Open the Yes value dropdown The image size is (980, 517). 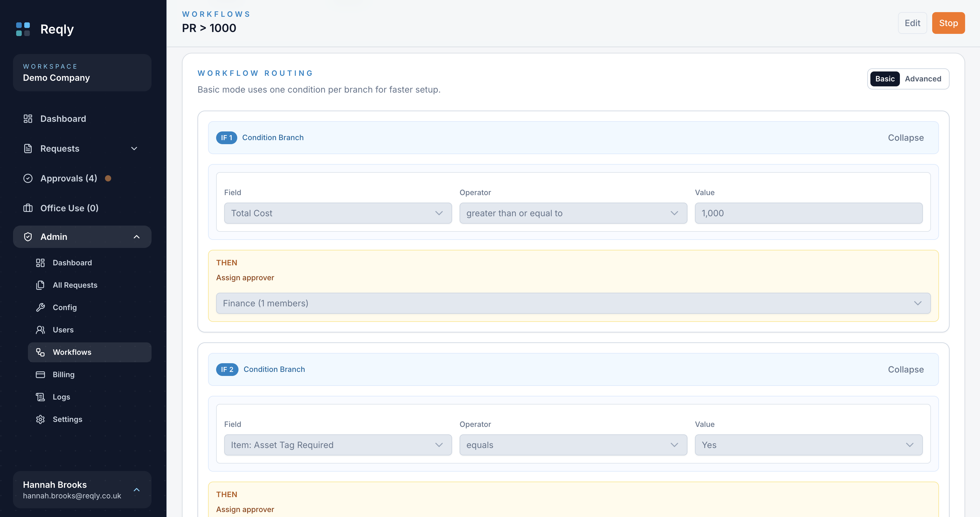pyautogui.click(x=808, y=445)
